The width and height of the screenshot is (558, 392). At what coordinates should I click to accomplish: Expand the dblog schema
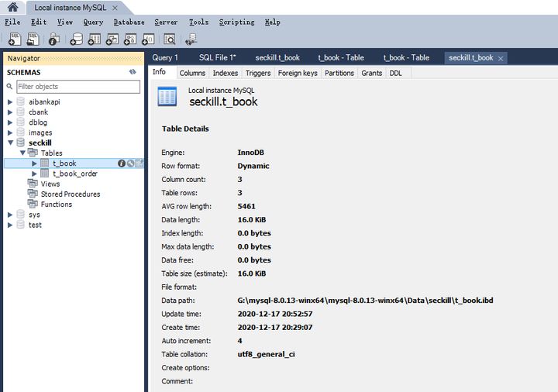(x=10, y=122)
